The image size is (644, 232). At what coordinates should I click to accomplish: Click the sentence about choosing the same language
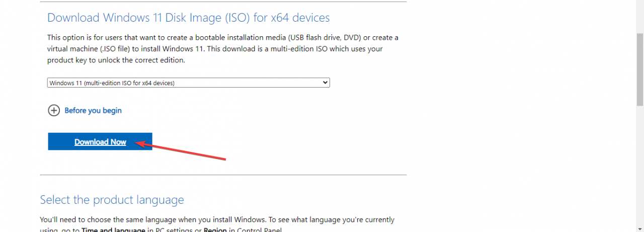pos(152,220)
